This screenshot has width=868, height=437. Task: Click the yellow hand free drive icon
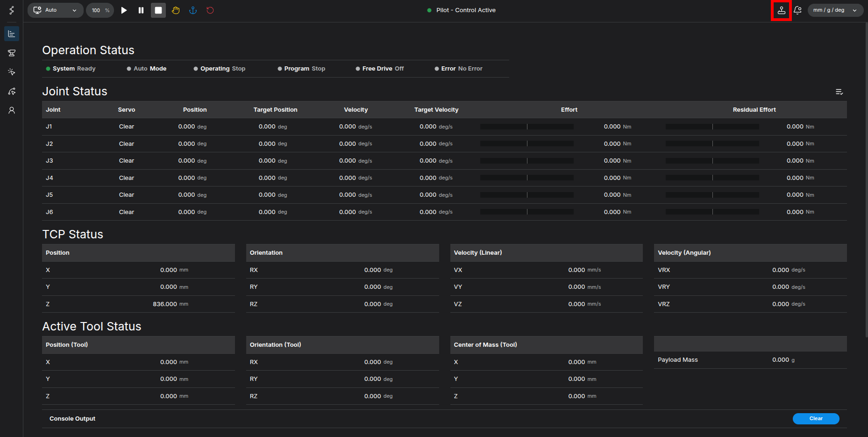pos(176,10)
